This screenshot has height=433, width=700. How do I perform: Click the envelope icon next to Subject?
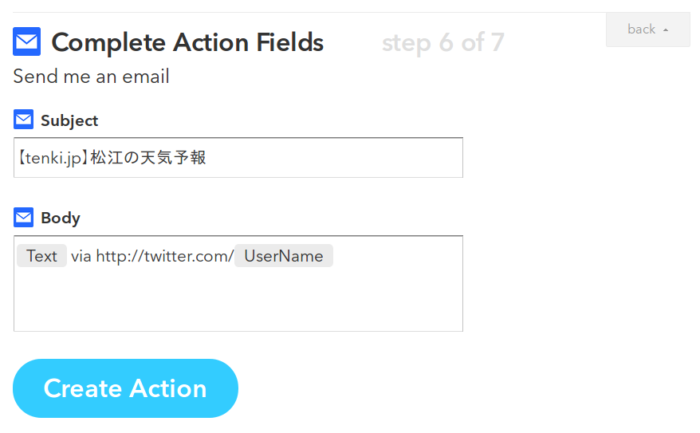coord(23,119)
